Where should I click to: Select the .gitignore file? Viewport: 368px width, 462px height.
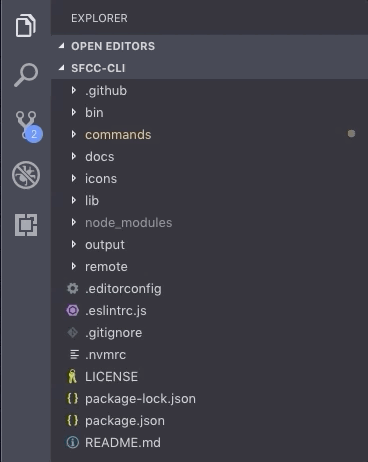(114, 333)
